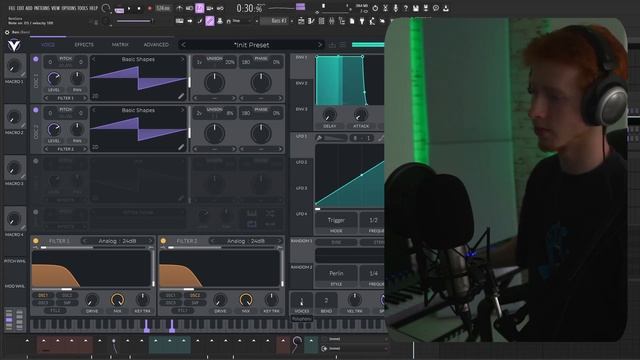Open OSC 1 Filter 1 destination selector
This screenshot has width=640, height=360.
tap(65, 98)
